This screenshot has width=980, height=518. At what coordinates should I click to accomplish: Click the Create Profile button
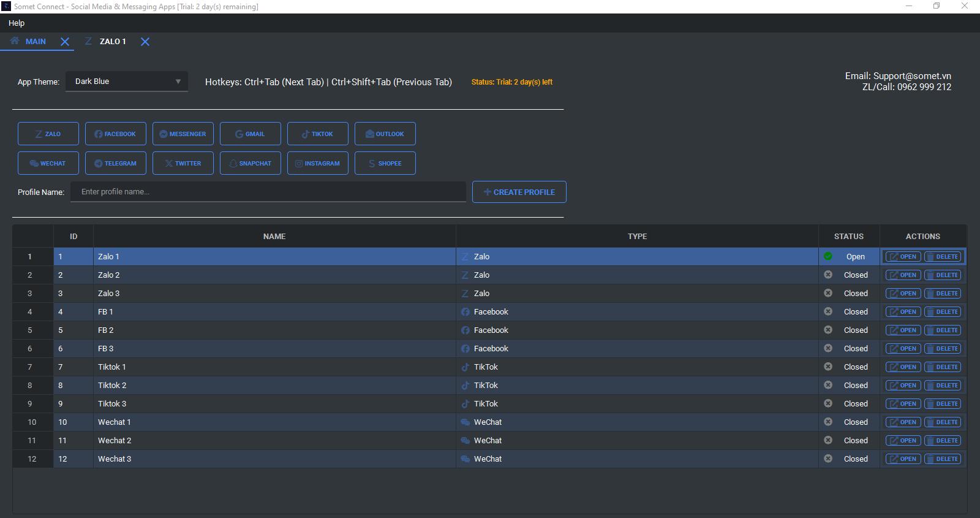point(519,192)
